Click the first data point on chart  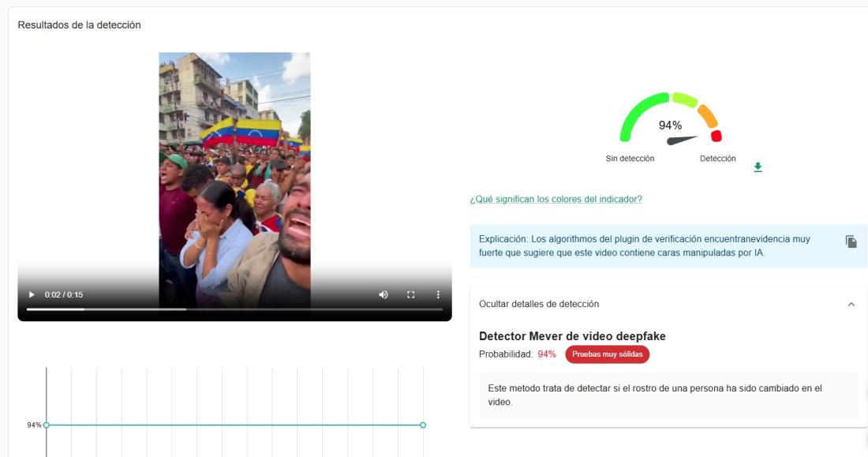47,425
